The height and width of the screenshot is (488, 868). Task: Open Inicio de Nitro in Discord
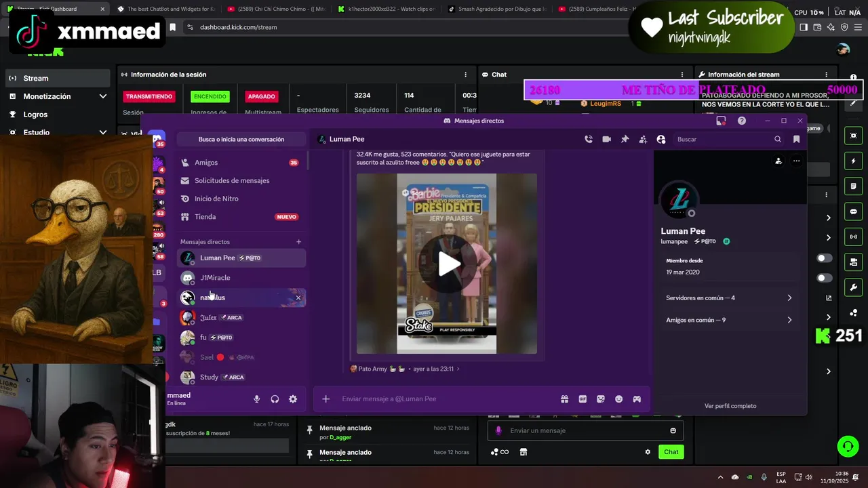click(241, 199)
